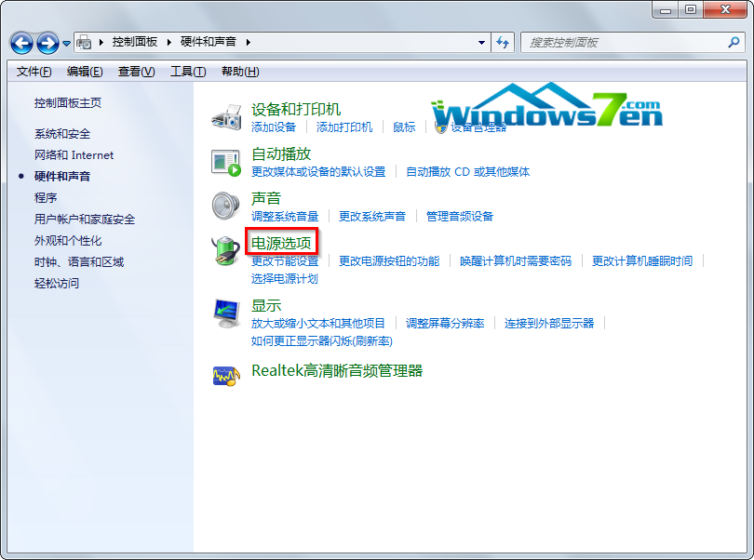Click the 添加打印机 link
Screen dimensions: 754x560
[343, 127]
